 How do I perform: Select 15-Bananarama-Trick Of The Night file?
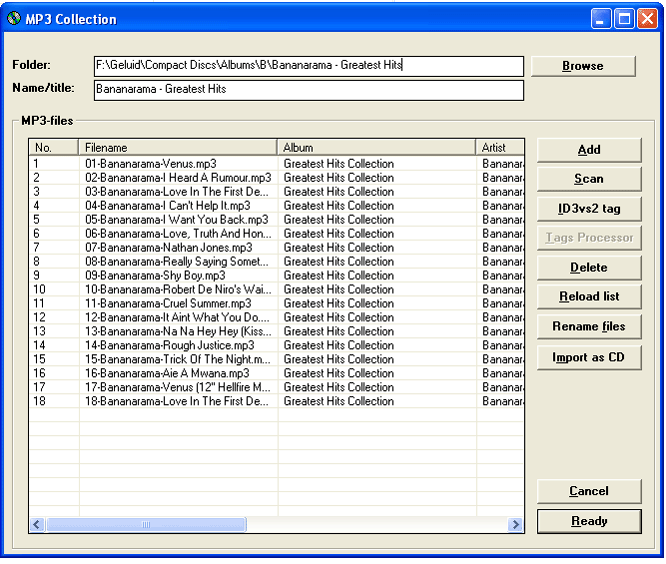point(178,359)
